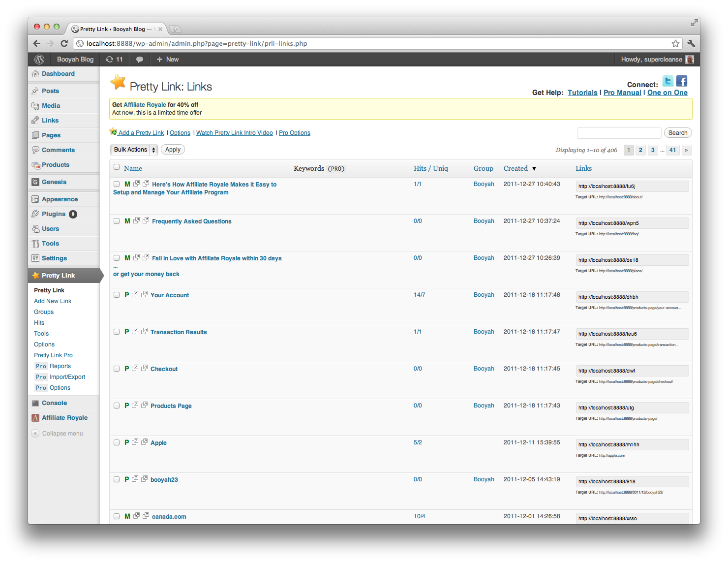Click the Created column sort arrow
Viewport: 728px width, 563px height.
[534, 168]
